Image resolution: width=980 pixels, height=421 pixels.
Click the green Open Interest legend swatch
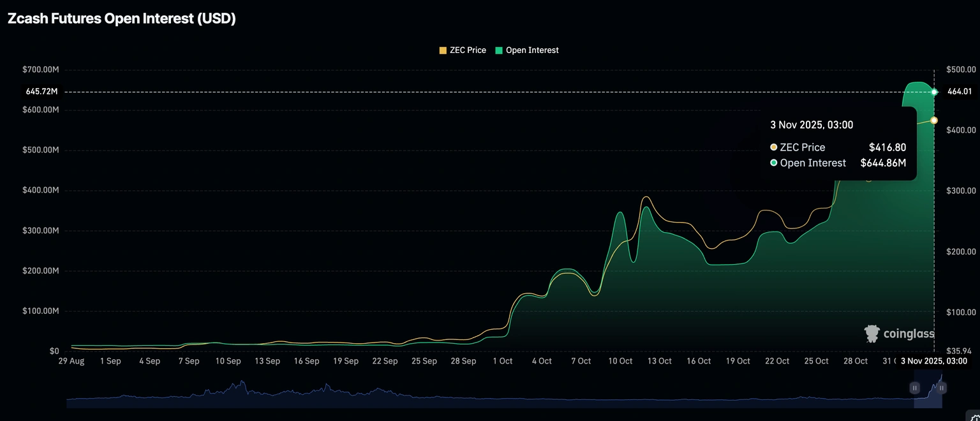click(499, 50)
